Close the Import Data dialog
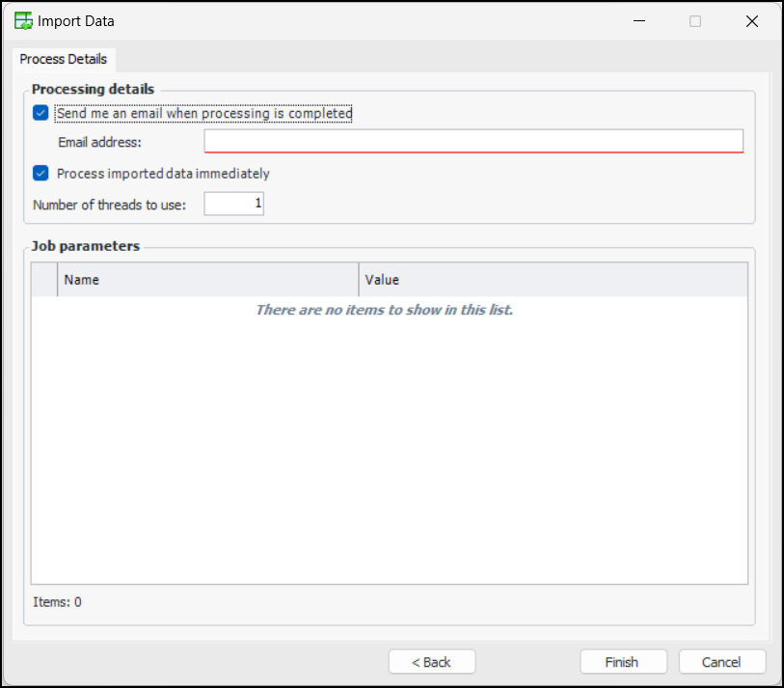Viewport: 784px width, 688px height. 752,20
